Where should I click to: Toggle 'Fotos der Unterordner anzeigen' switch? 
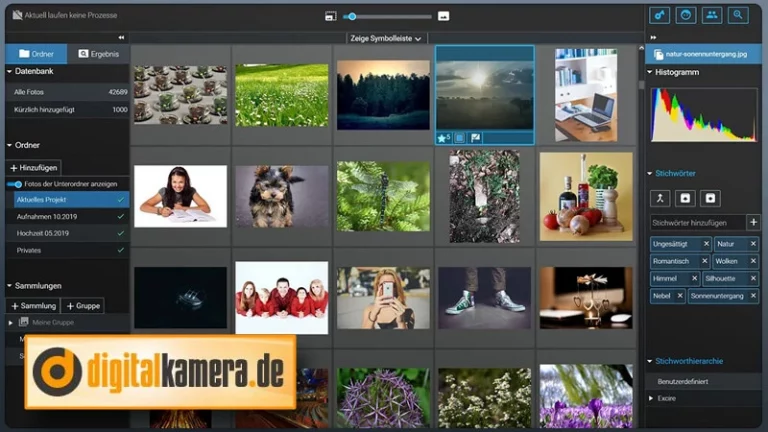coord(16,184)
